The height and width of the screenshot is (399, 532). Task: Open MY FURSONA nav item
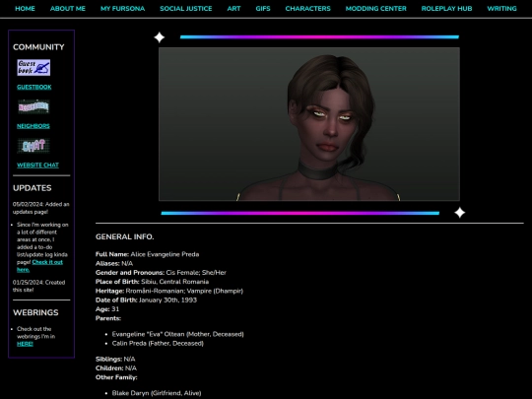coord(122,9)
